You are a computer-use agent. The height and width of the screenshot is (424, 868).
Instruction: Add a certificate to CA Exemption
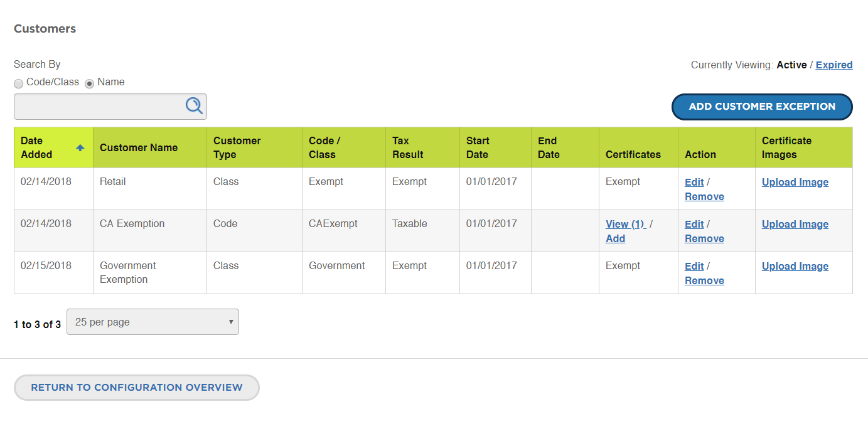tap(615, 238)
